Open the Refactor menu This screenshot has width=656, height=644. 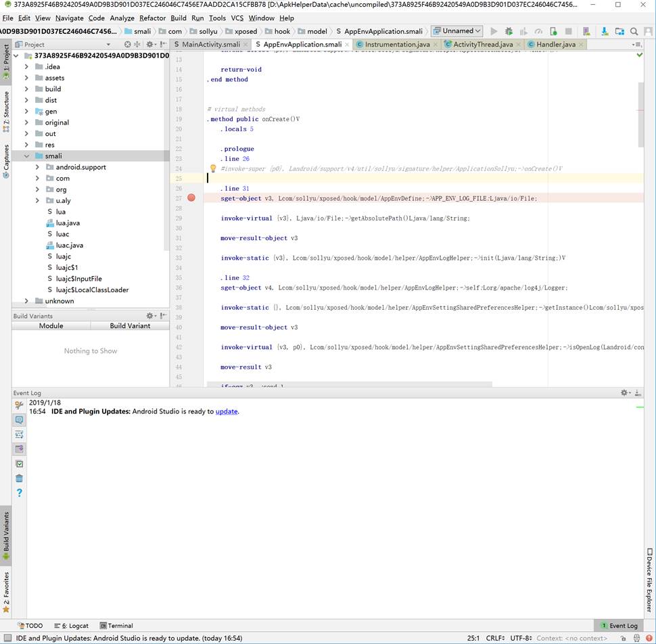(152, 18)
